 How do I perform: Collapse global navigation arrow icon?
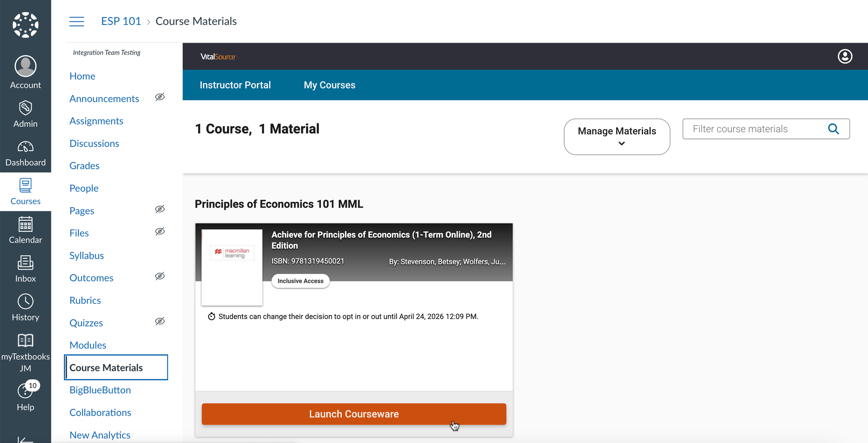click(25, 439)
